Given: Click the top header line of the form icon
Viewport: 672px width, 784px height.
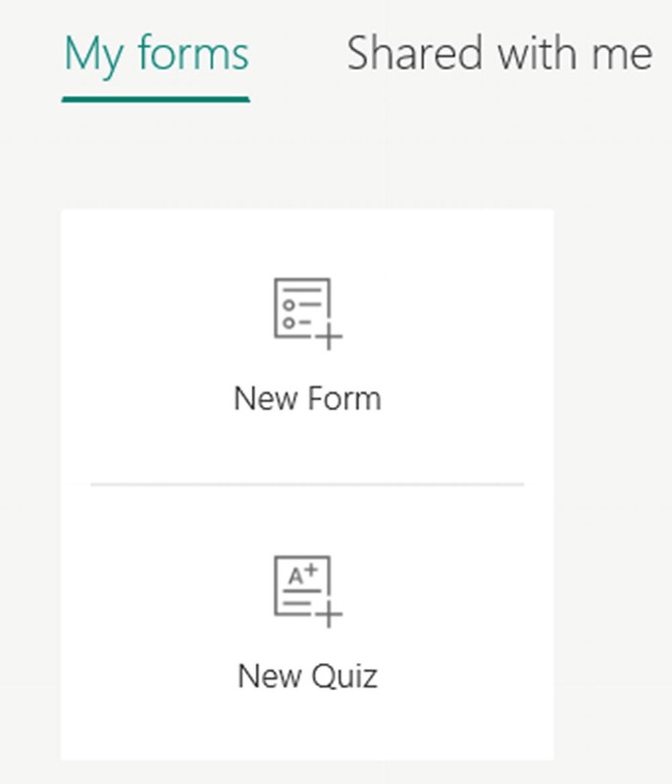Looking at the screenshot, I should tap(302, 289).
